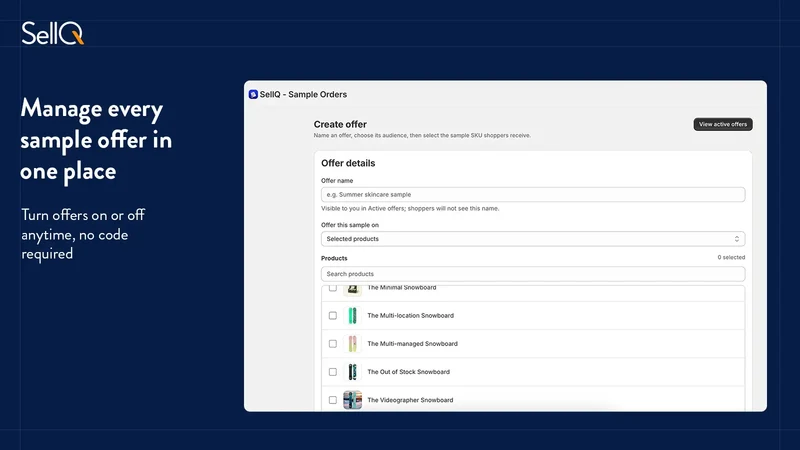Image resolution: width=800 pixels, height=450 pixels.
Task: Click 'The Minimal Snowboard' product name
Action: pos(402,288)
